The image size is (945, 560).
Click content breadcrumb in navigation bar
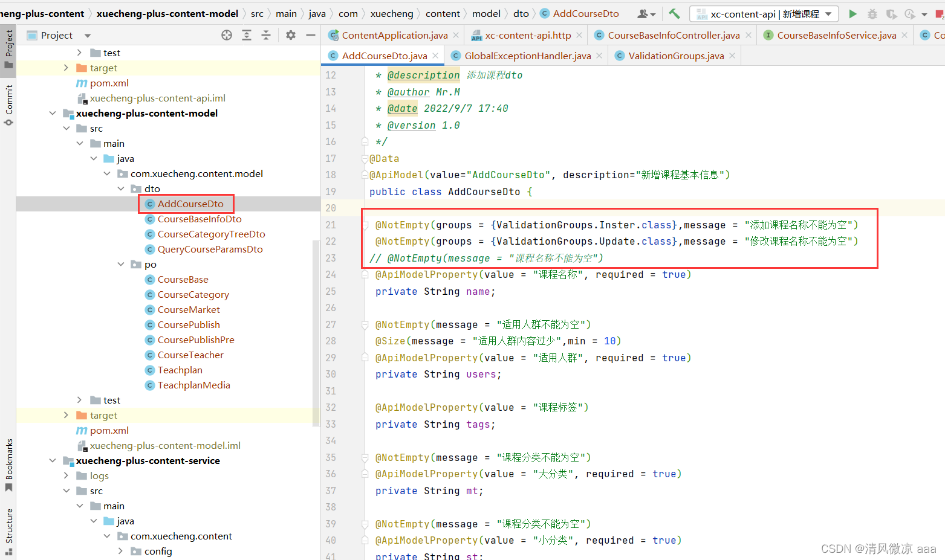443,13
